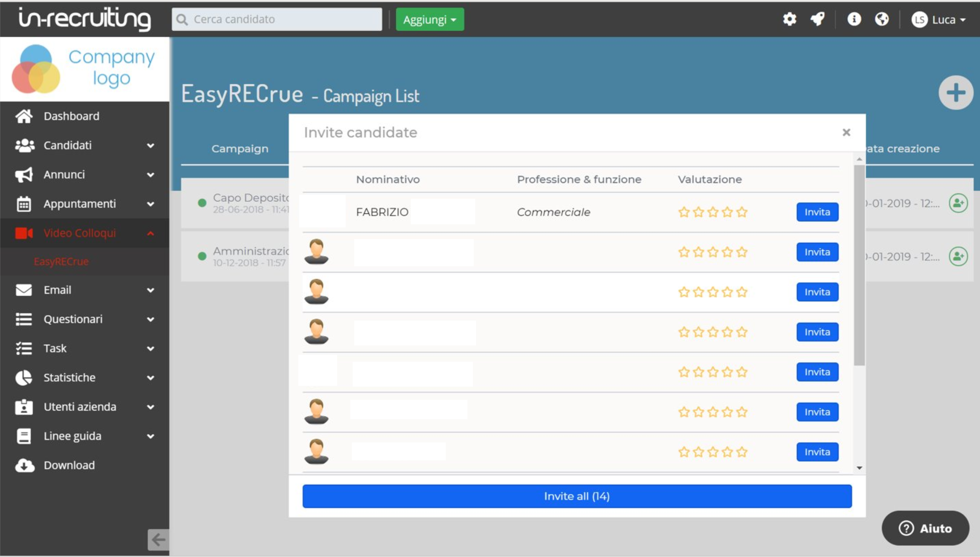The width and height of the screenshot is (980, 557).
Task: Set third star rating for FABRIZIO
Action: click(713, 212)
